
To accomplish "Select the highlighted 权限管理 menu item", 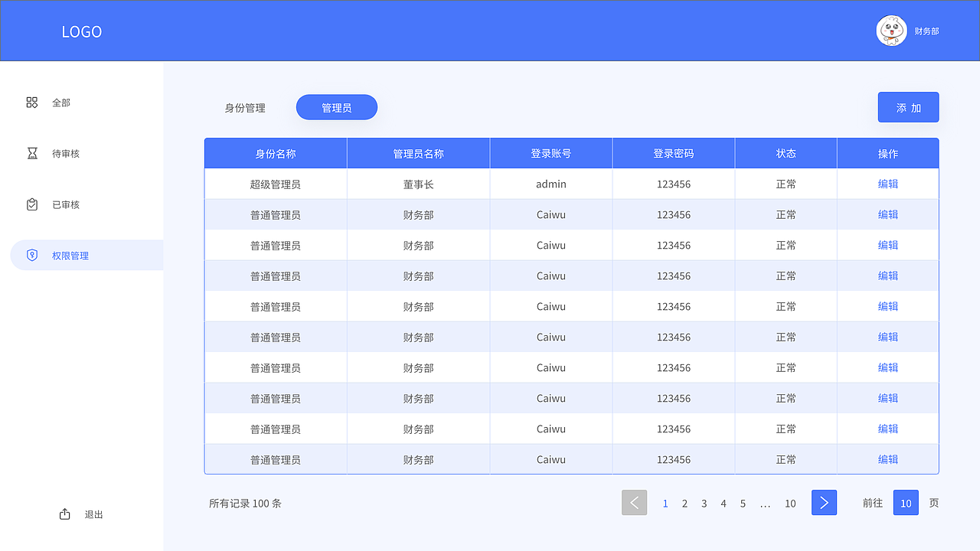I will [x=70, y=255].
